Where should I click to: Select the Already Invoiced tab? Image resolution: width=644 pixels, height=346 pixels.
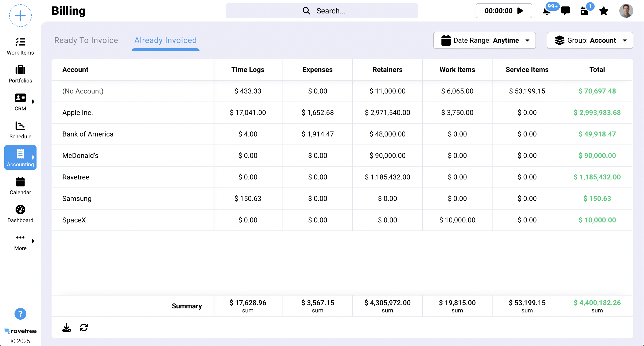coord(165,40)
